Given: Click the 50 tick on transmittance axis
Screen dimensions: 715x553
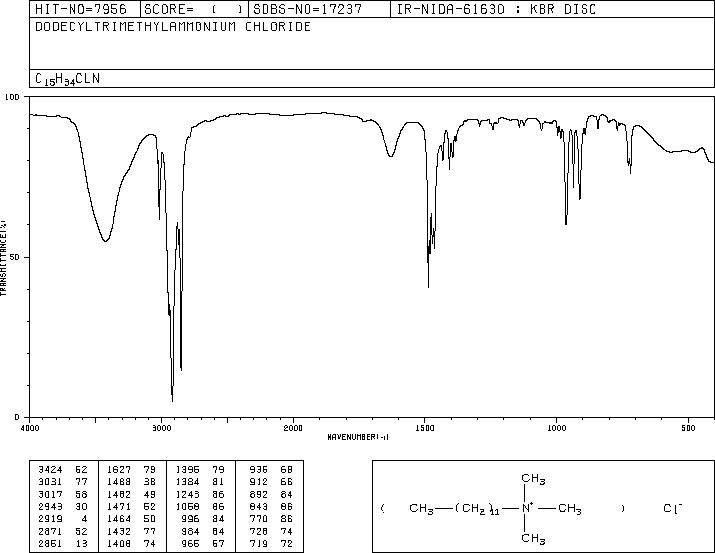Looking at the screenshot, I should (x=15, y=257).
